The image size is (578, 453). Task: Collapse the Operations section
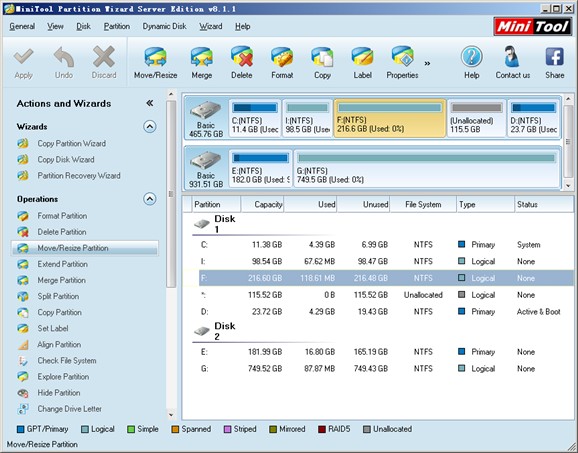(149, 199)
